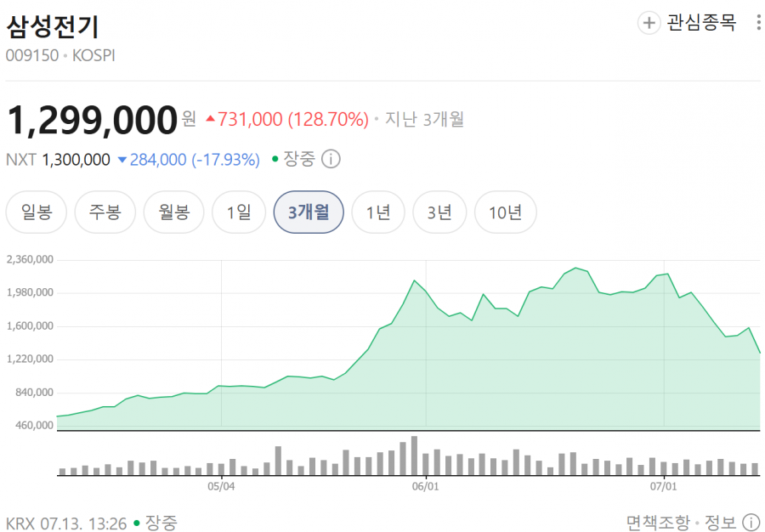Viewport: 765px width, 532px height.
Task: Click the plus icon beside 관심종목
Action: [649, 23]
